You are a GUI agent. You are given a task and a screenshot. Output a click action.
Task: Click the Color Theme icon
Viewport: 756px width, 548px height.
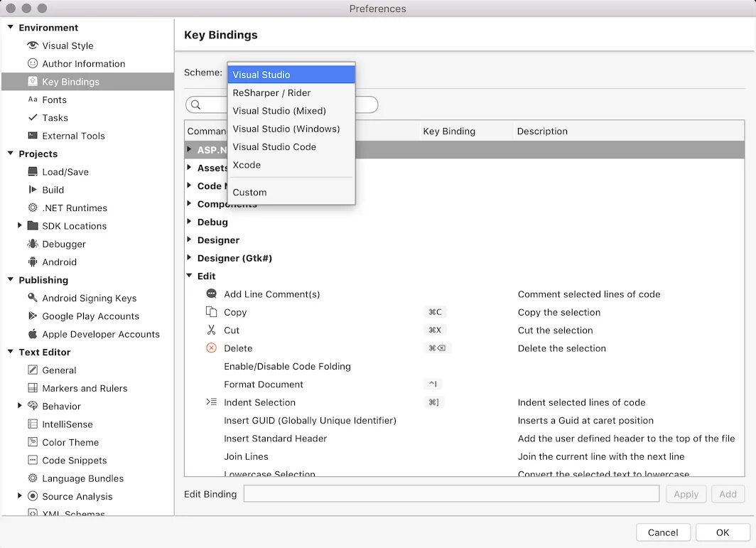[x=33, y=442]
